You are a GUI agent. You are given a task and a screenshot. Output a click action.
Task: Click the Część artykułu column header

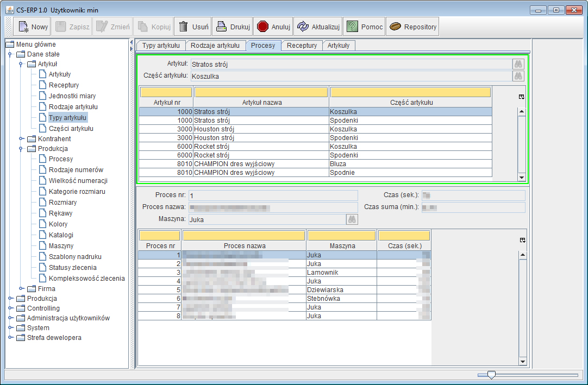pos(411,102)
